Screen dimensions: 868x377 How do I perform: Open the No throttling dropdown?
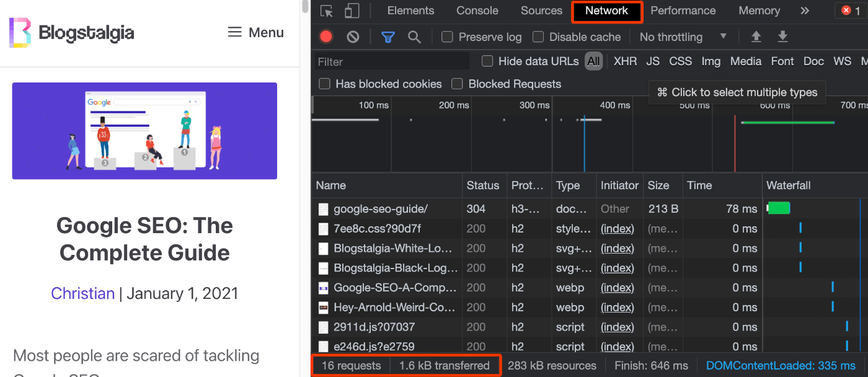(x=683, y=37)
